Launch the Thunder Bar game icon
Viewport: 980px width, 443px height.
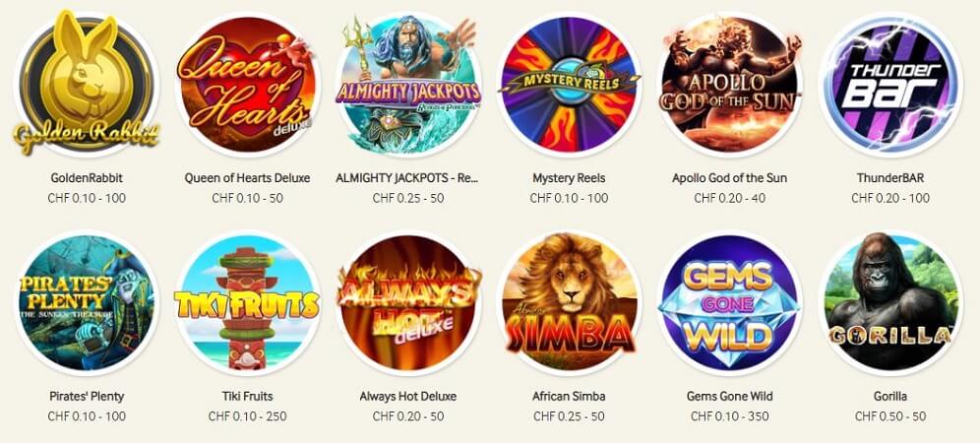click(x=890, y=84)
